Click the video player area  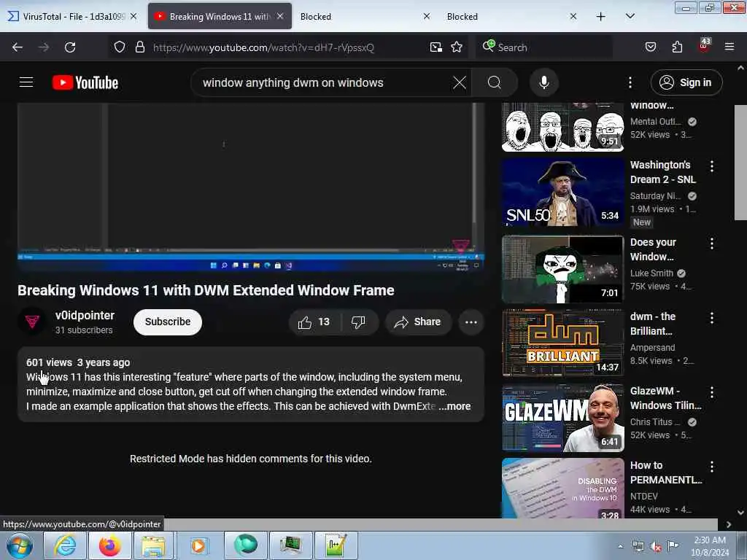pos(251,187)
